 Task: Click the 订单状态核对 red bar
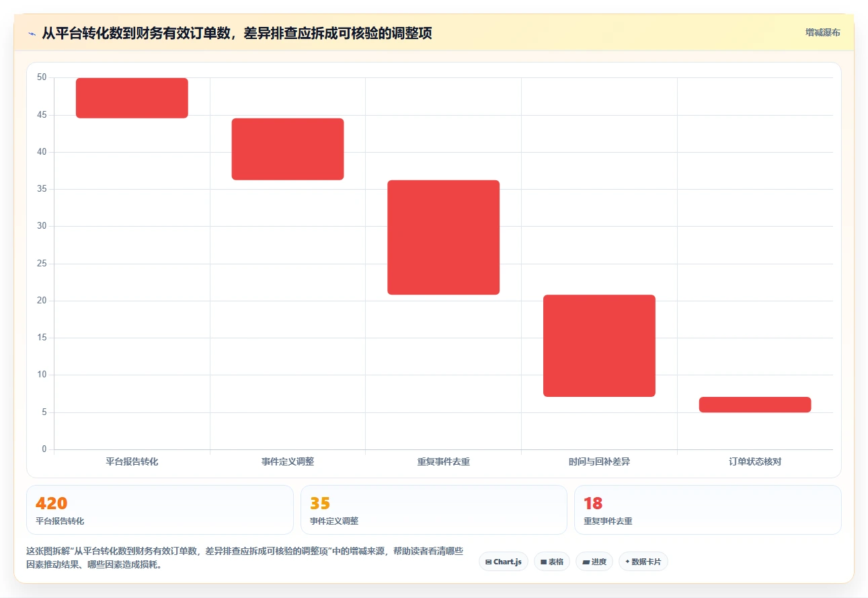click(755, 404)
